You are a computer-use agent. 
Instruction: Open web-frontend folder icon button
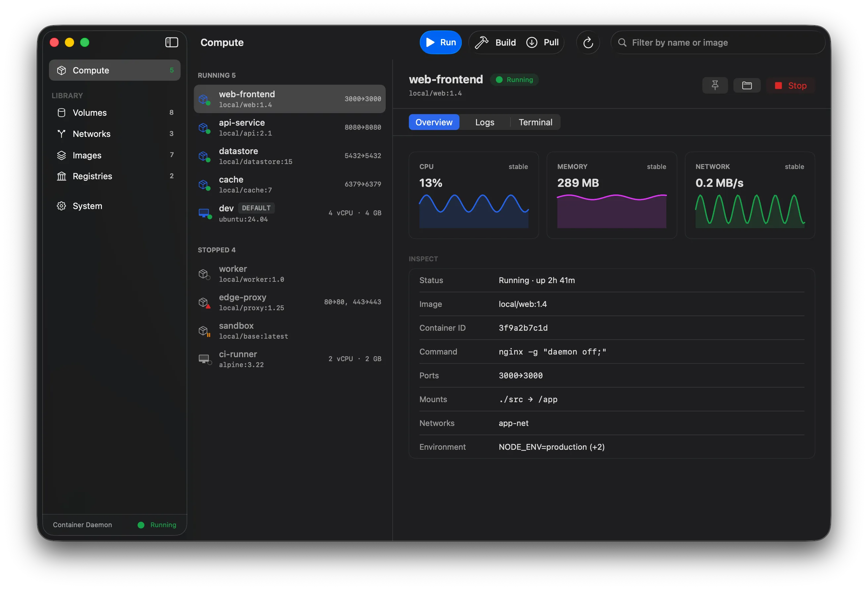click(747, 86)
